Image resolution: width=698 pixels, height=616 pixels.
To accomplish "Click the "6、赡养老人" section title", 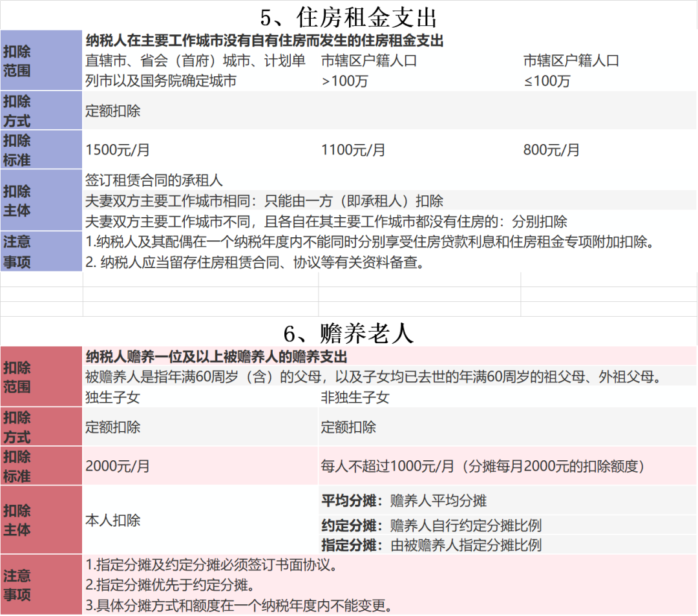I will (348, 333).
